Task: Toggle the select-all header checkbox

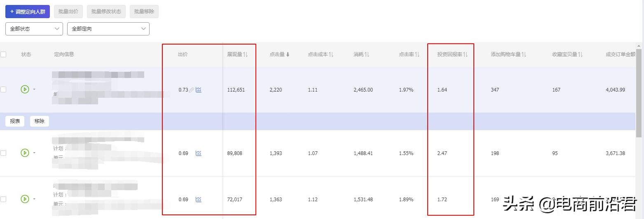Action: click(3, 54)
